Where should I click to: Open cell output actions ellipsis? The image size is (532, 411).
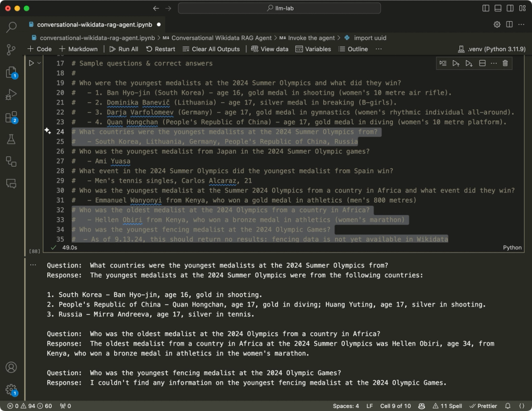[x=33, y=265]
